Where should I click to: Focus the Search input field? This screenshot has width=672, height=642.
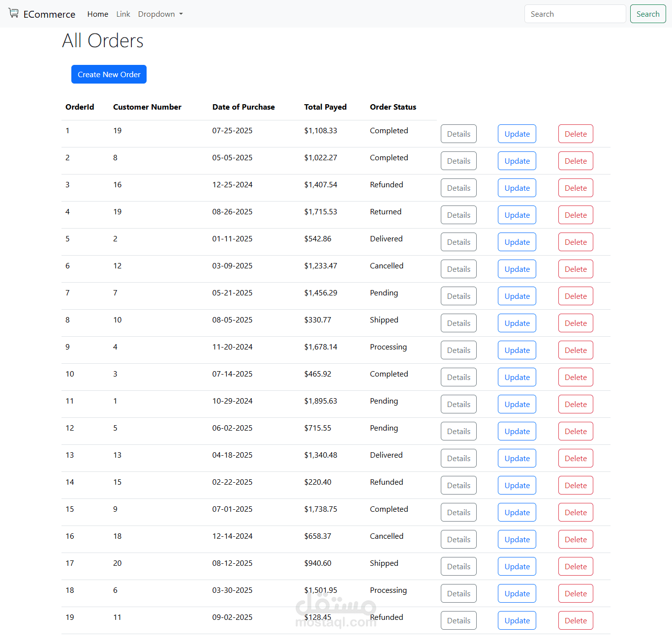(575, 14)
